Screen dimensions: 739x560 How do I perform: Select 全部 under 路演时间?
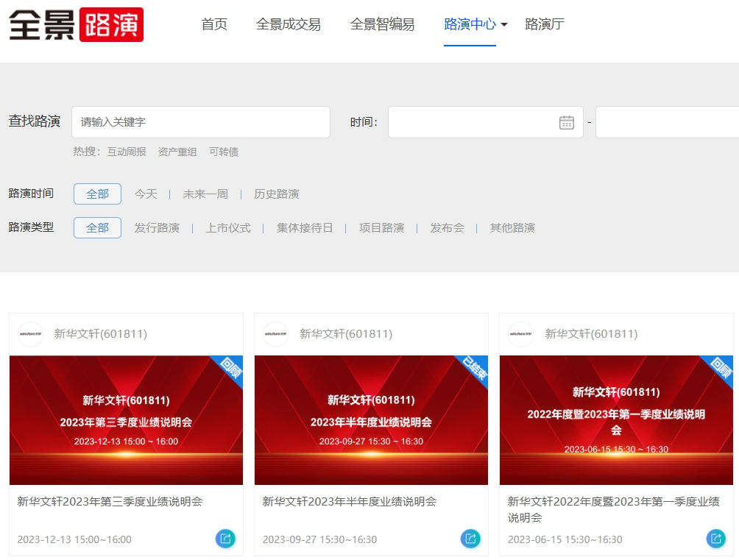(98, 194)
